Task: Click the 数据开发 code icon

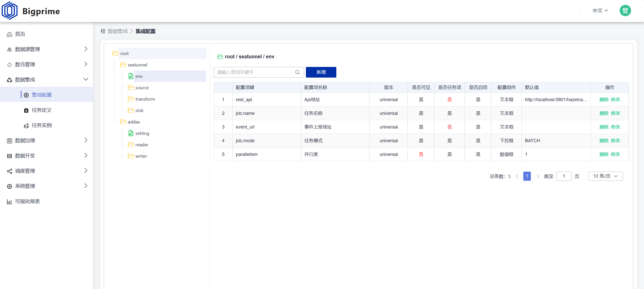Action: click(9, 156)
